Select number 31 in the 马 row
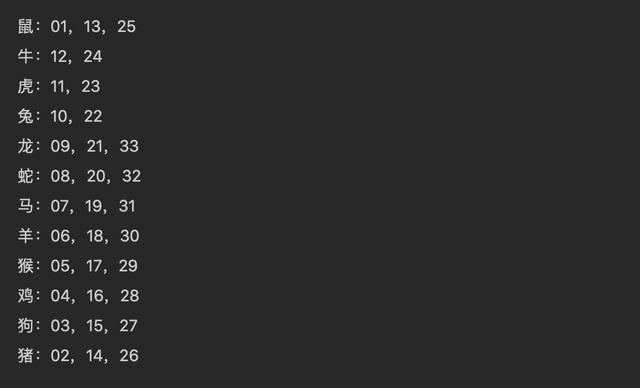Image resolution: width=640 pixels, height=388 pixels. 127,206
